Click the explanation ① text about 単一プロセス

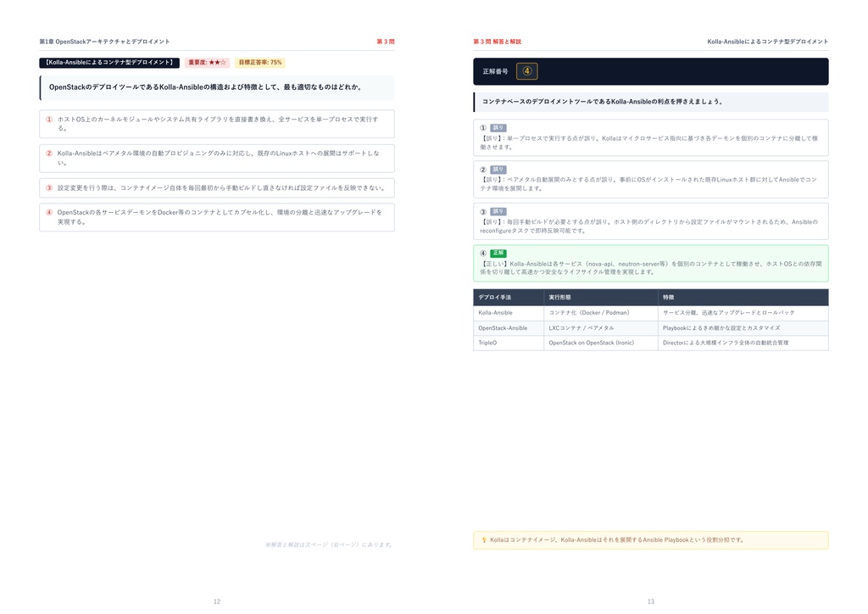(648, 142)
